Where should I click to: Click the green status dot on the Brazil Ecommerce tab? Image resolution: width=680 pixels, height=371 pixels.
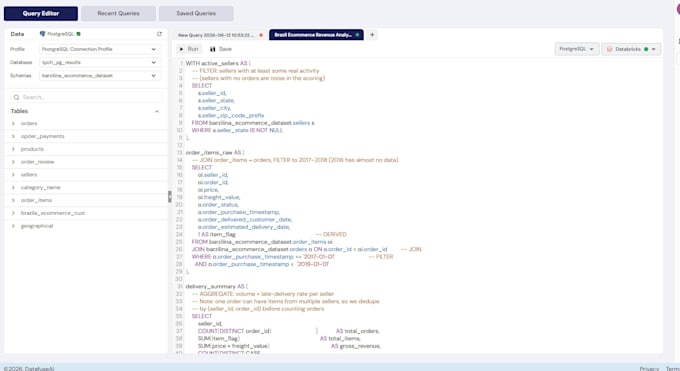point(357,35)
